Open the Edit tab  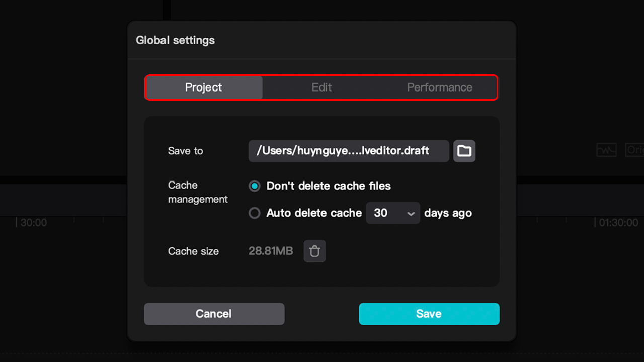pos(321,87)
